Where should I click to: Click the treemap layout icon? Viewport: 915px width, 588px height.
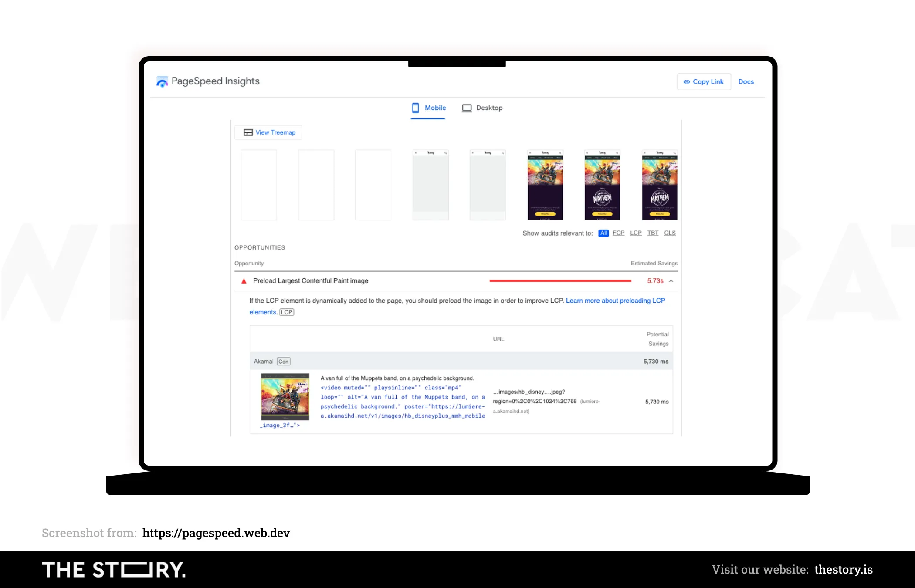point(248,132)
